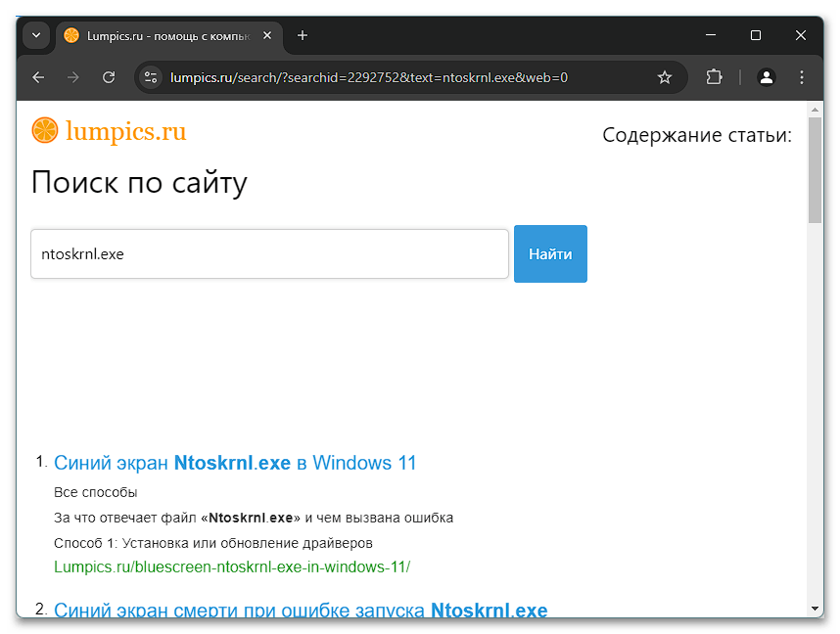This screenshot has width=840, height=634.
Task: Click the text Все способы
Action: point(95,492)
